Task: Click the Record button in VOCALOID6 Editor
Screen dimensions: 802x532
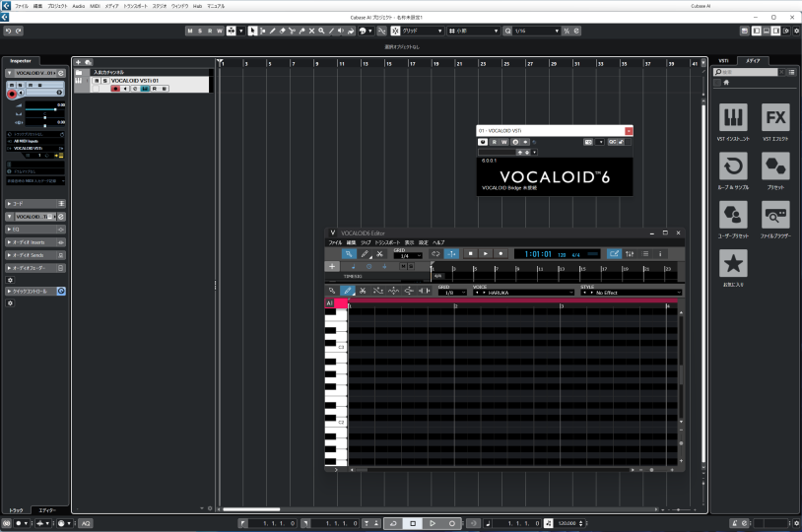Action: (x=501, y=254)
